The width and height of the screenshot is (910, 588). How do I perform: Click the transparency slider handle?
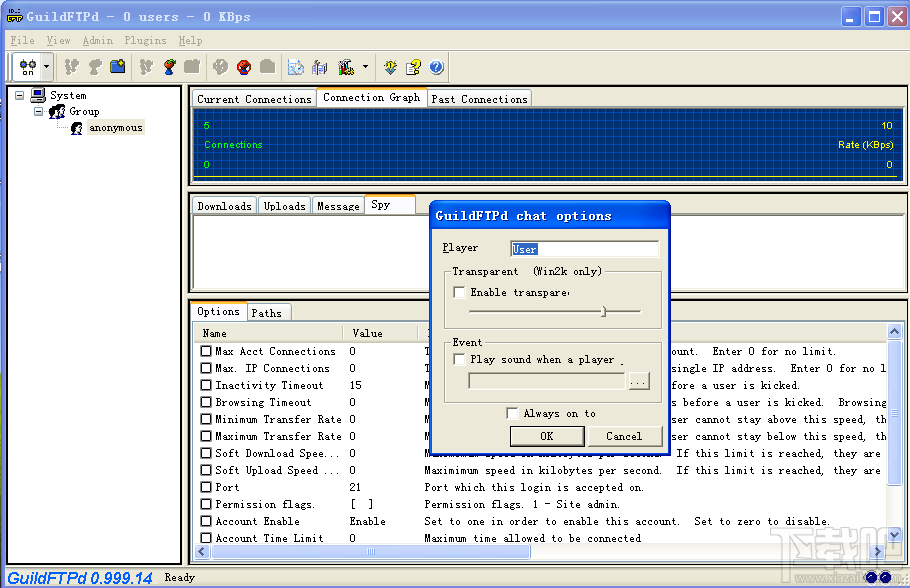click(x=603, y=312)
